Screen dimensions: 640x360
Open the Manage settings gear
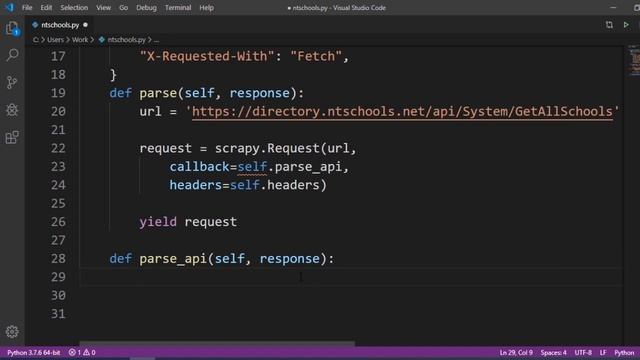tap(12, 331)
